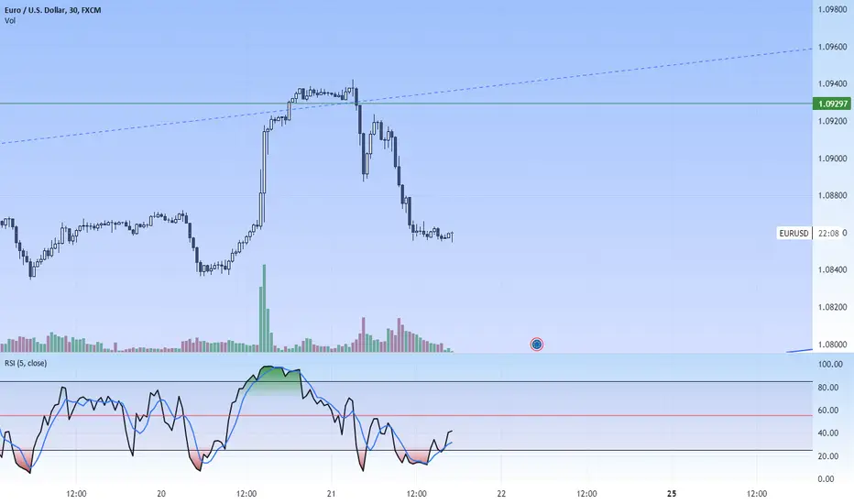This screenshot has width=854, height=504.
Task: Click the RSI 40.00 scale value
Action: point(827,433)
